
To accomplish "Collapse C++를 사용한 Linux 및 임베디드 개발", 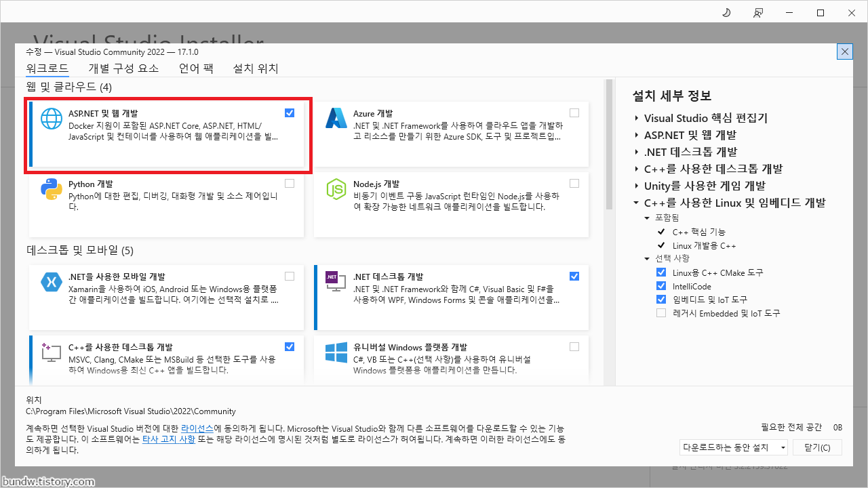I will tap(637, 203).
